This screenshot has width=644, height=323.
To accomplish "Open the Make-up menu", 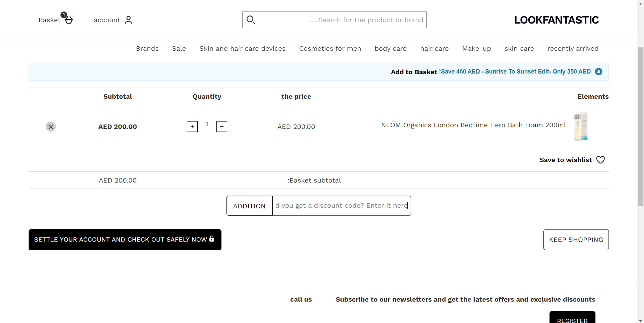I will pos(476,49).
